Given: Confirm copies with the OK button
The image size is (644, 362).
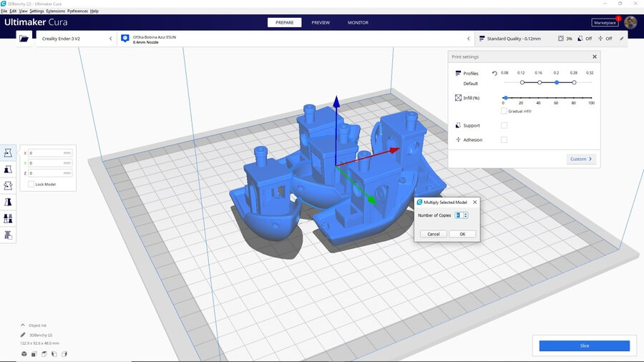Looking at the screenshot, I should [x=462, y=234].
